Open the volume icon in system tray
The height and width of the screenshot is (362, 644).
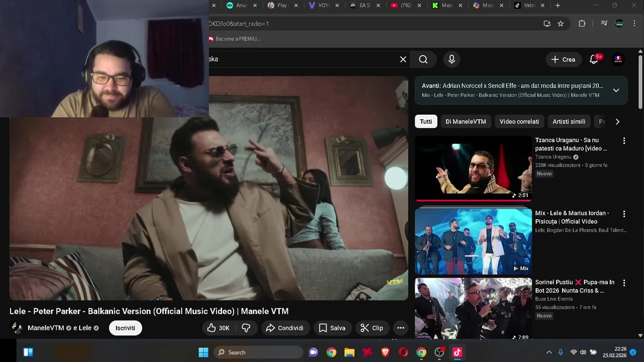coord(583,352)
